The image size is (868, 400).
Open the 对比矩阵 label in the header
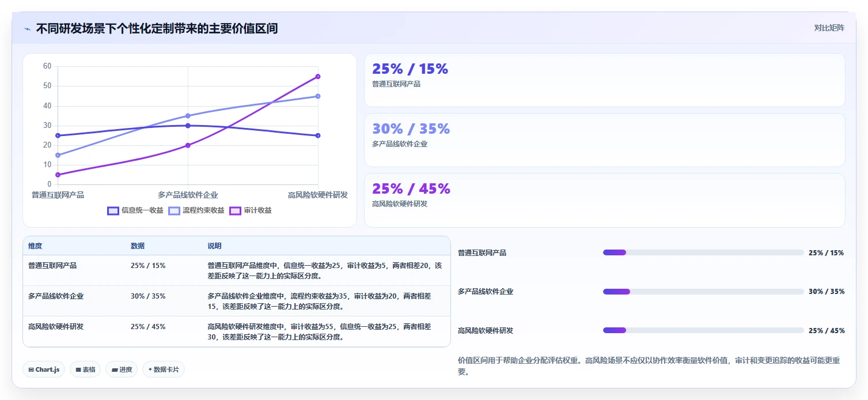point(829,28)
